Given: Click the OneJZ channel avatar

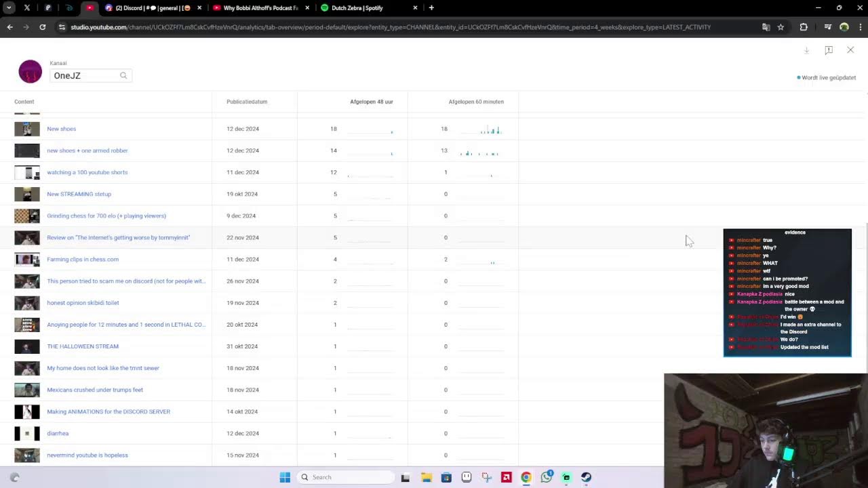Looking at the screenshot, I should [30, 71].
